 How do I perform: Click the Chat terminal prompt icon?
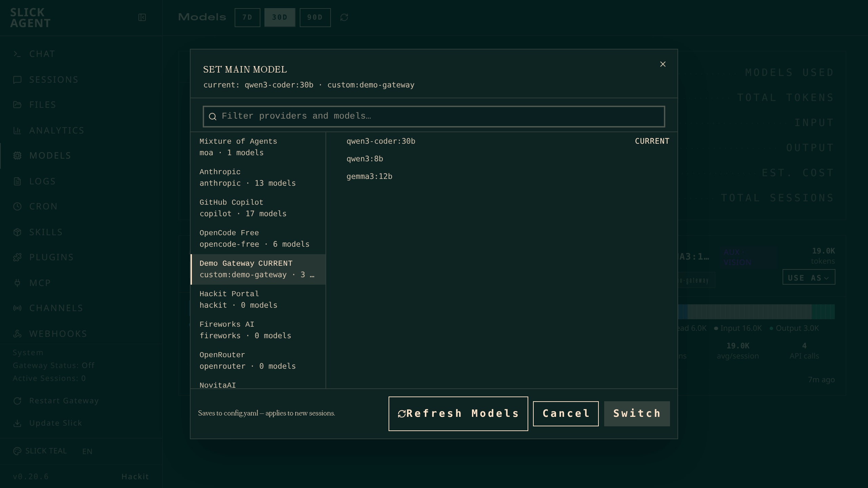[x=17, y=54]
